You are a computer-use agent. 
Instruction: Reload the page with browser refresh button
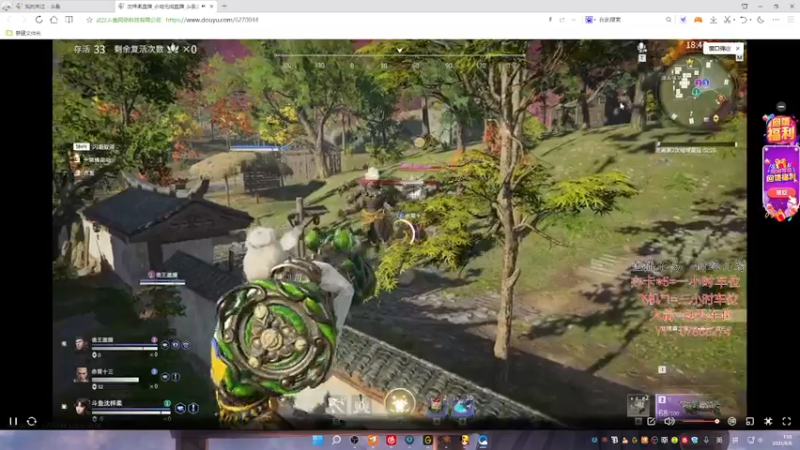[x=39, y=19]
